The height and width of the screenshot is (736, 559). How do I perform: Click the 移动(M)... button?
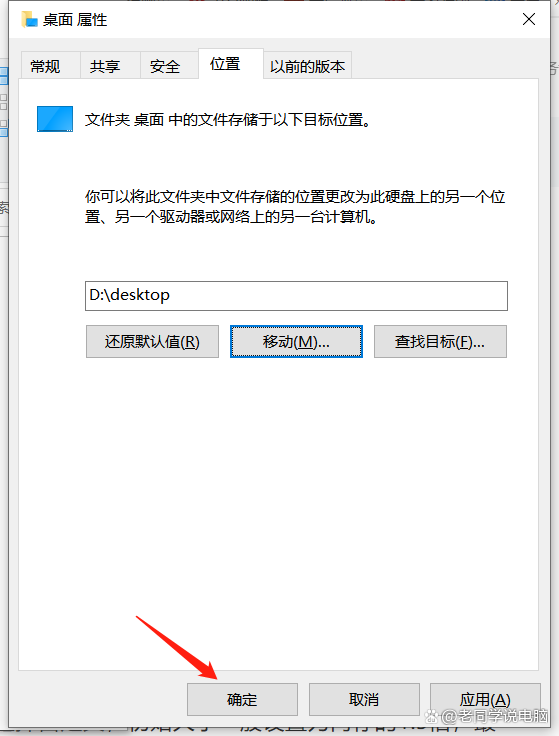point(296,342)
